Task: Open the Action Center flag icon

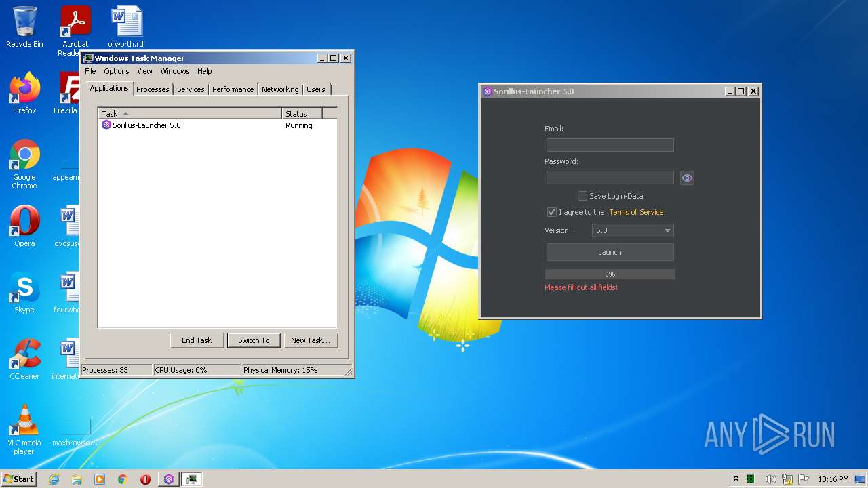Action: [x=804, y=479]
